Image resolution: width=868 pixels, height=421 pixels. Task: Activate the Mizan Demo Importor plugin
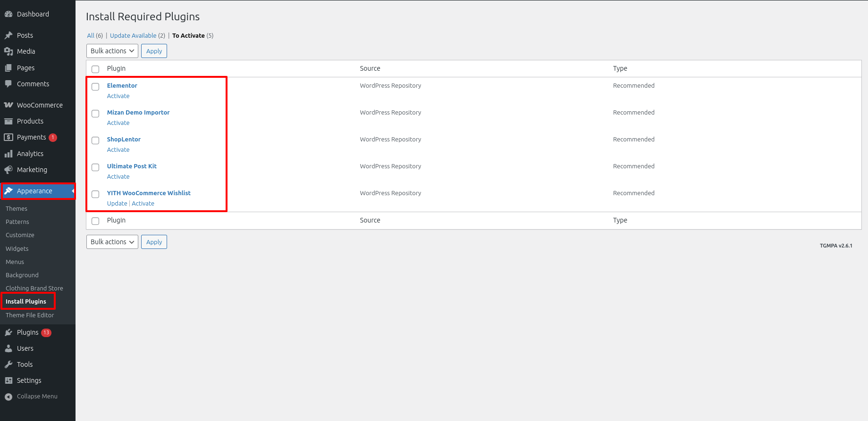[x=118, y=123]
